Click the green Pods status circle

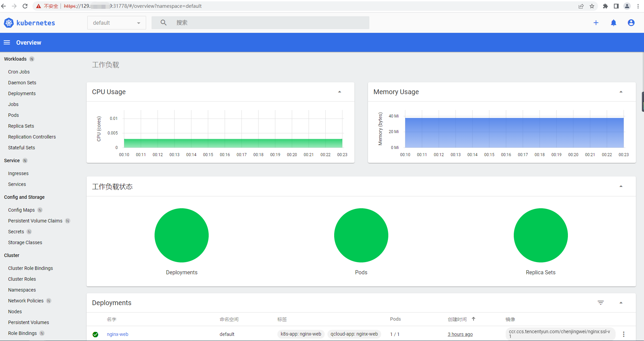click(x=361, y=235)
